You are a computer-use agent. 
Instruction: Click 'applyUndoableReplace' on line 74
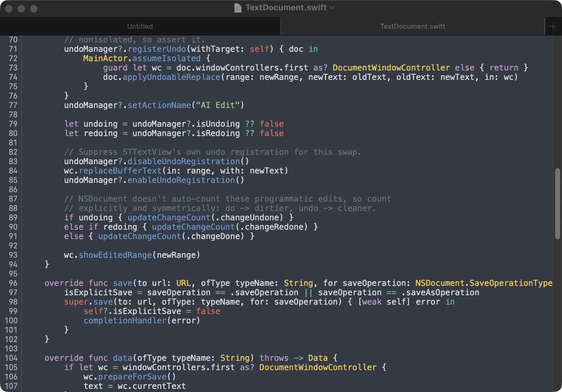(171, 77)
